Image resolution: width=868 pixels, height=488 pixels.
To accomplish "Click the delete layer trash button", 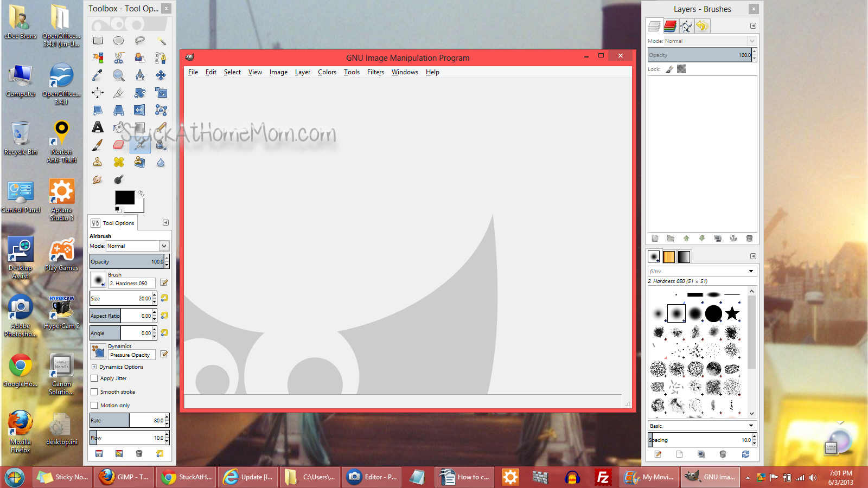I will [x=749, y=238].
